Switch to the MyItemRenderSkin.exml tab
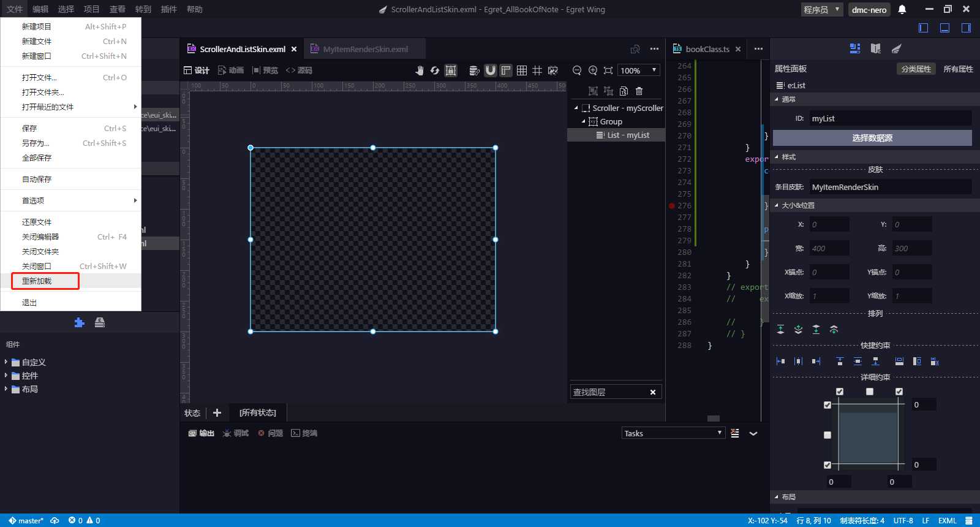 coord(365,49)
